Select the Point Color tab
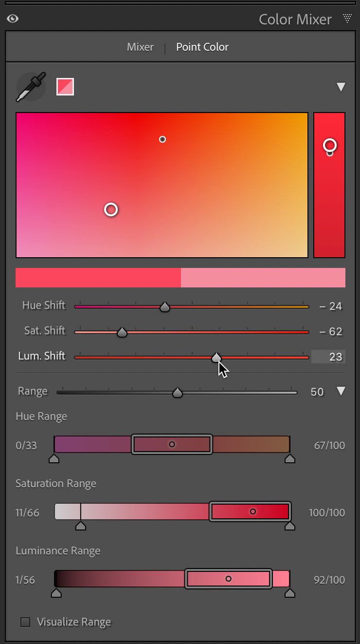Screen dimensions: 360x644 pos(202,47)
